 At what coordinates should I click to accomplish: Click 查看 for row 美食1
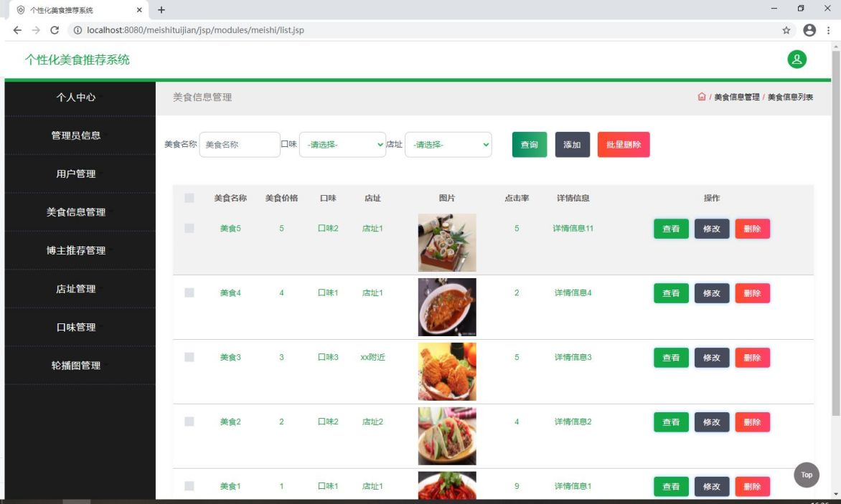(x=671, y=486)
